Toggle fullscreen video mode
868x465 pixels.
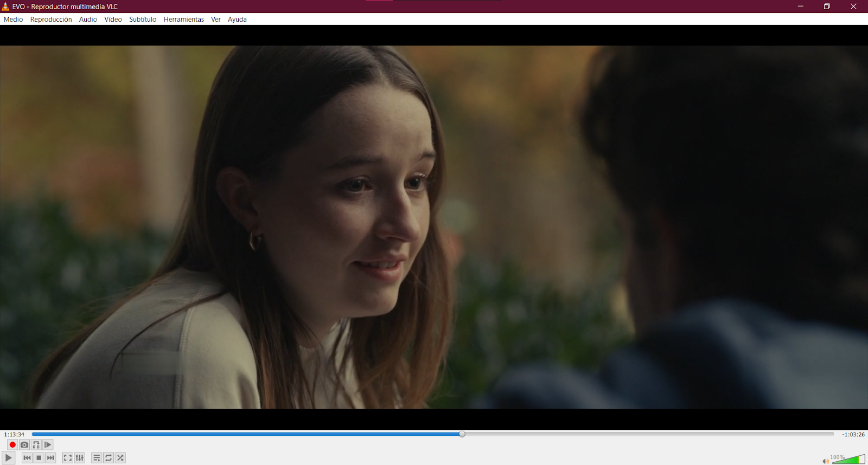point(68,458)
